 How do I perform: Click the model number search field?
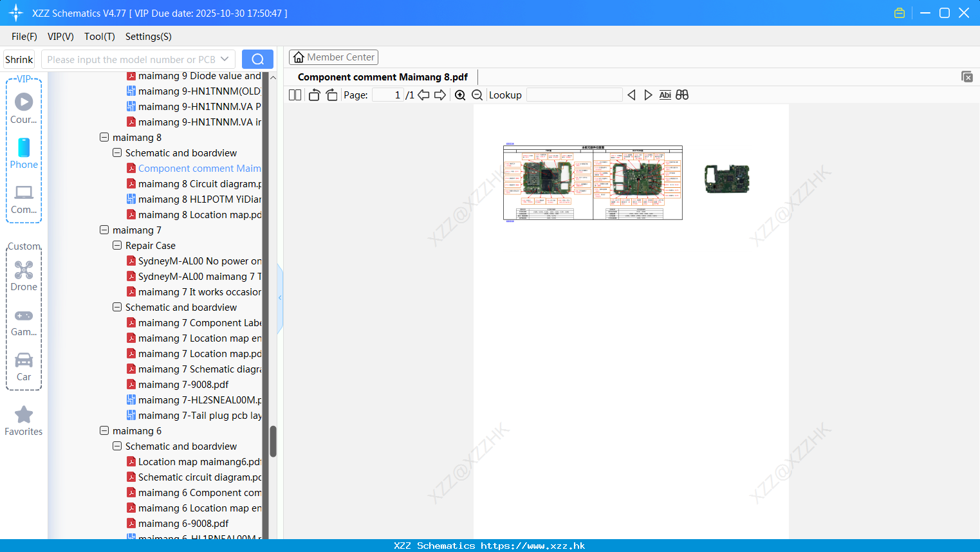coord(132,59)
